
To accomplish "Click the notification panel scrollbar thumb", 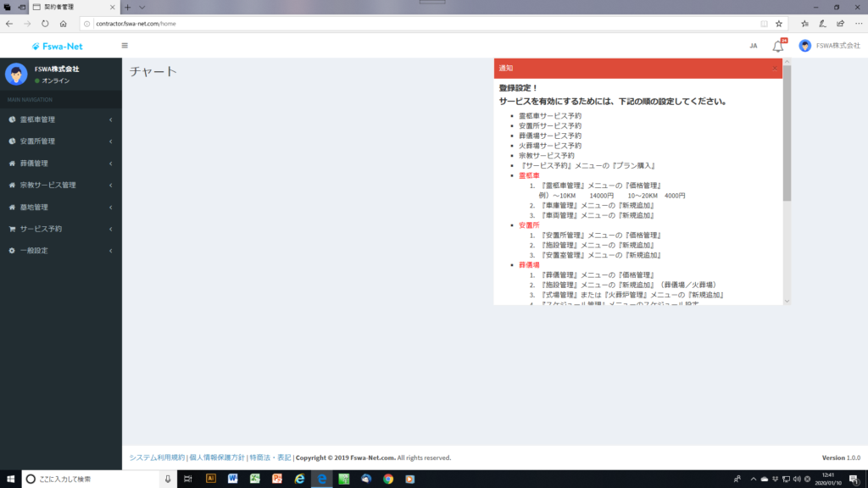I will [787, 133].
